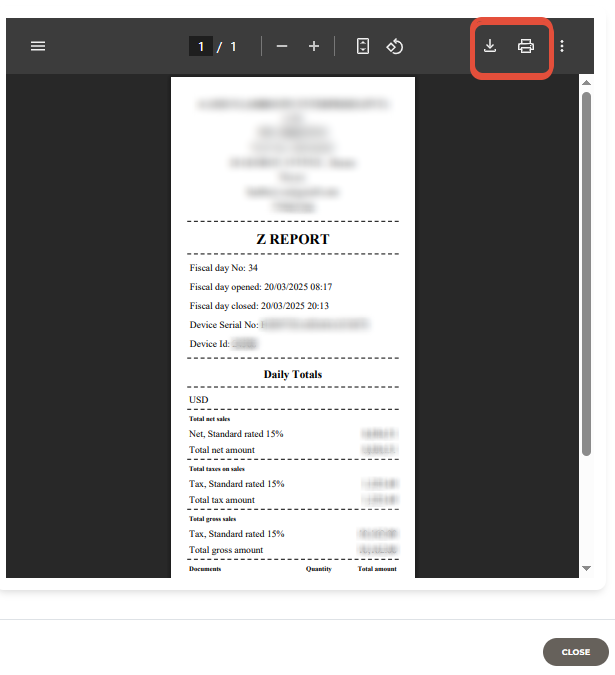Click the 'Device Id:' label
This screenshot has width=615, height=675.
pos(210,344)
